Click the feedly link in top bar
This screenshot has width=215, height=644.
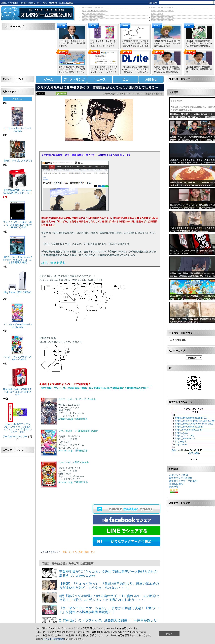32,3
